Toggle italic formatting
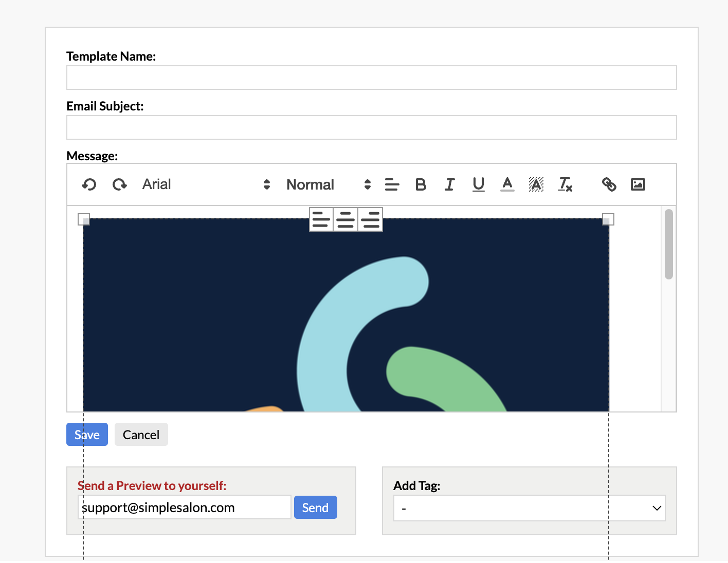This screenshot has width=728, height=563. click(449, 184)
